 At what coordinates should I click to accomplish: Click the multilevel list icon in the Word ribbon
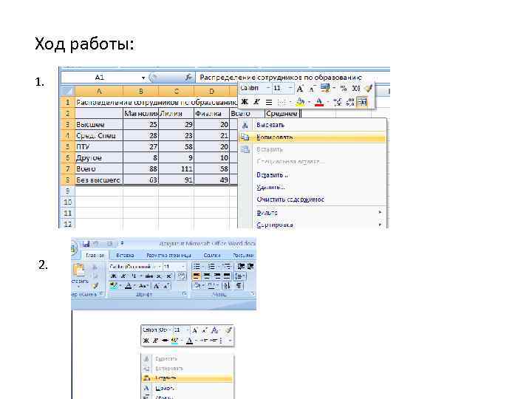(x=227, y=266)
